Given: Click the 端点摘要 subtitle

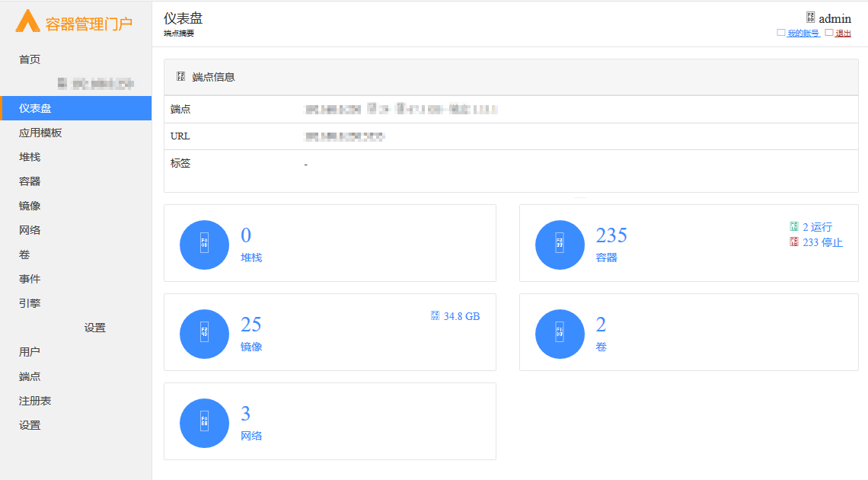Looking at the screenshot, I should click(179, 34).
